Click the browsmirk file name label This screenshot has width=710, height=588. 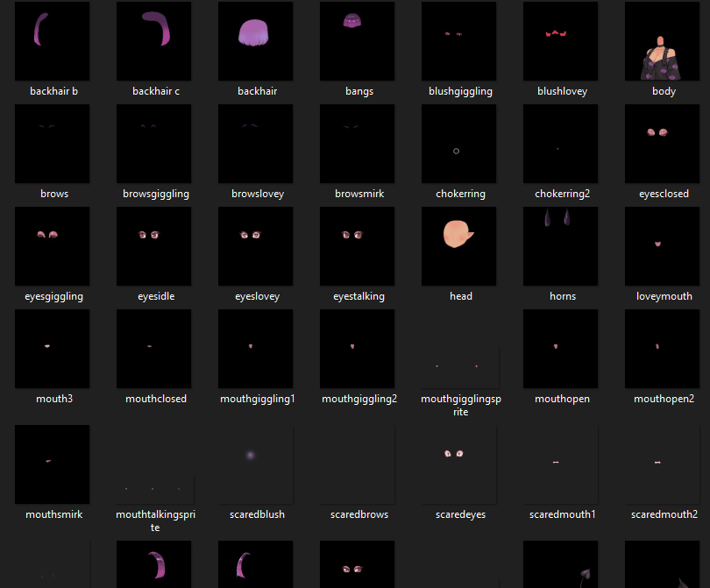[359, 194]
